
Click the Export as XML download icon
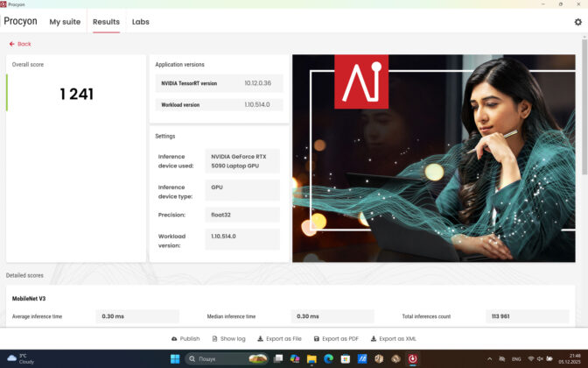pyautogui.click(x=373, y=339)
